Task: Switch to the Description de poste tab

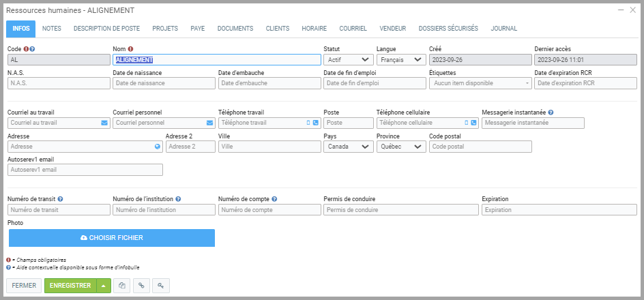Action: (106, 29)
